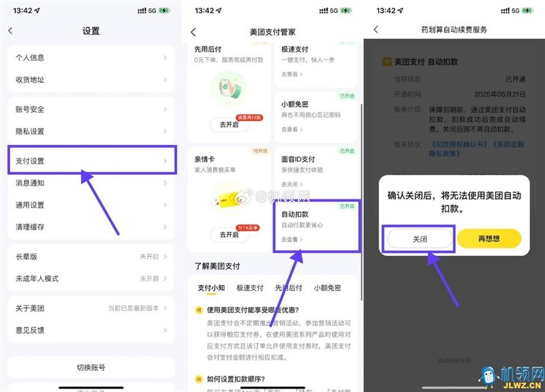Switch to 极速支付 tab under 了解美团支付
Screen dimensions: 545x392
[250, 288]
